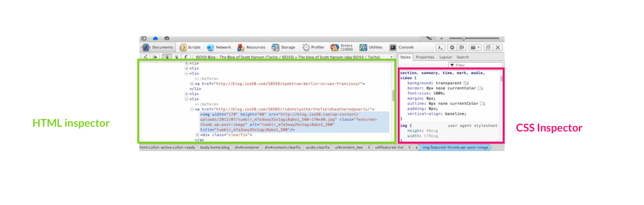This screenshot has height=205, width=644.
Task: Click the Errors warning icon
Action: pos(334,48)
